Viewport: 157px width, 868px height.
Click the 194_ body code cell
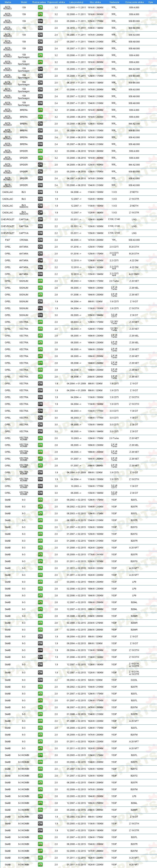tap(114, 240)
